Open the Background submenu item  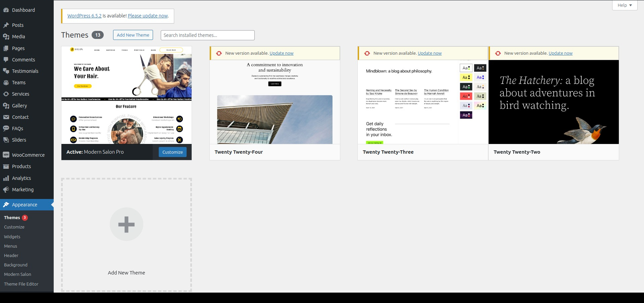pyautogui.click(x=16, y=265)
